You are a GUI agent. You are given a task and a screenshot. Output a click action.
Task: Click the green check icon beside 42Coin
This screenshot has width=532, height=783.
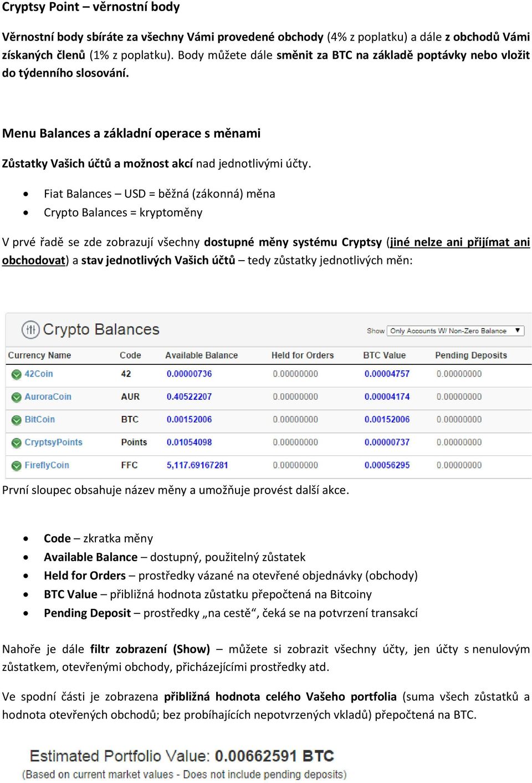(x=17, y=374)
